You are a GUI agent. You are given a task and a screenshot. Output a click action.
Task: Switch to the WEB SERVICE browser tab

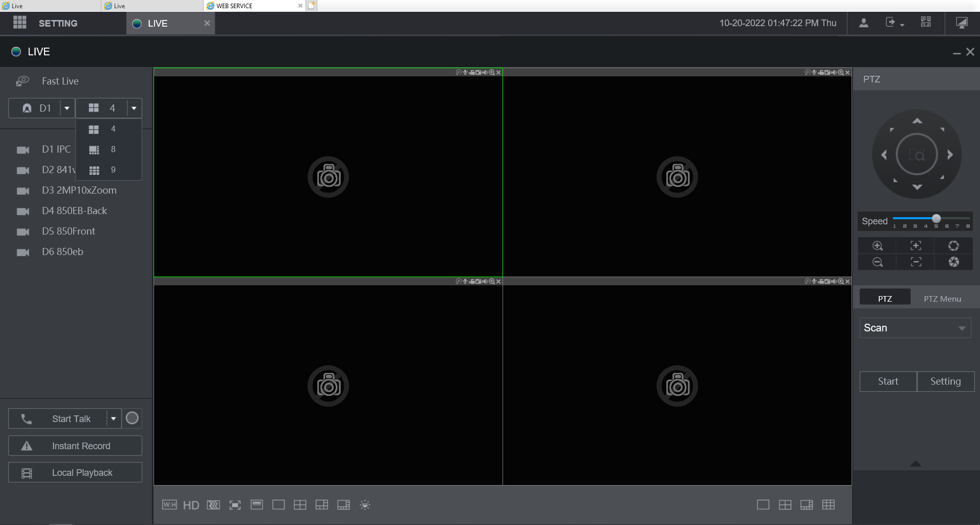click(x=254, y=6)
